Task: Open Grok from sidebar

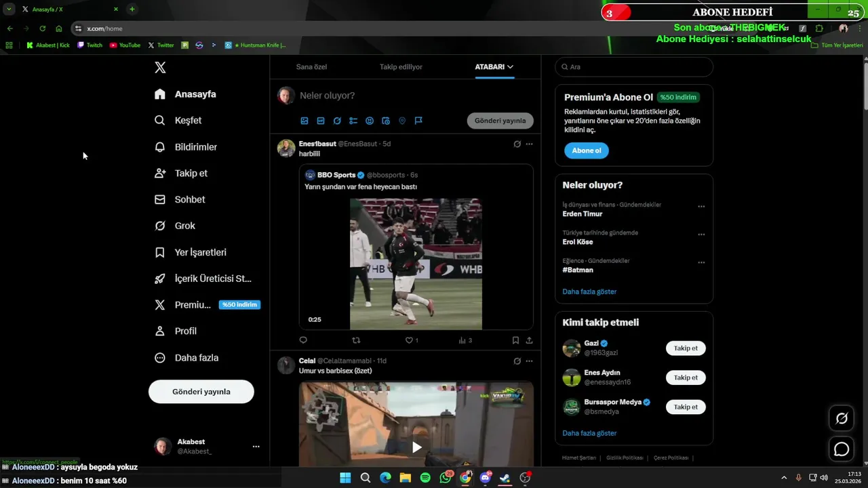Action: [175, 226]
